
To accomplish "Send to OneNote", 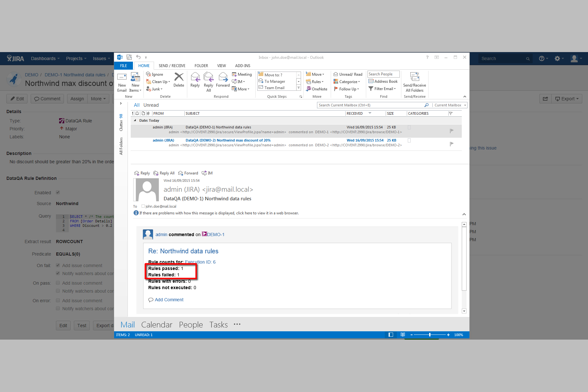I will point(317,89).
